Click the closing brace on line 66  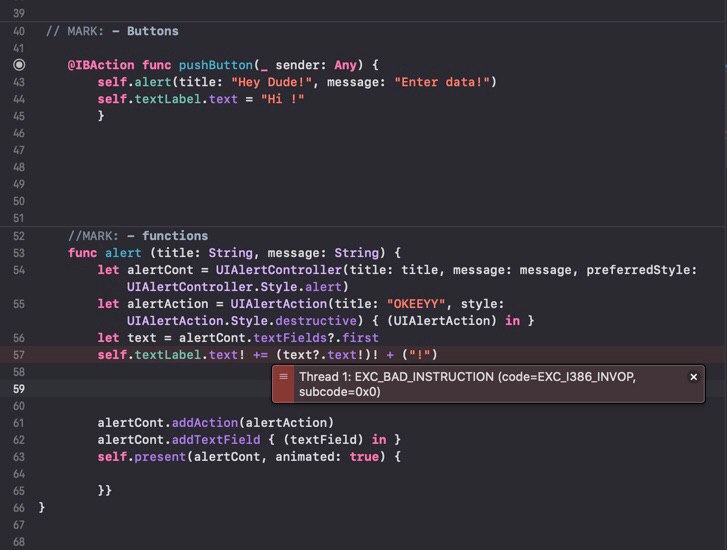(x=42, y=507)
